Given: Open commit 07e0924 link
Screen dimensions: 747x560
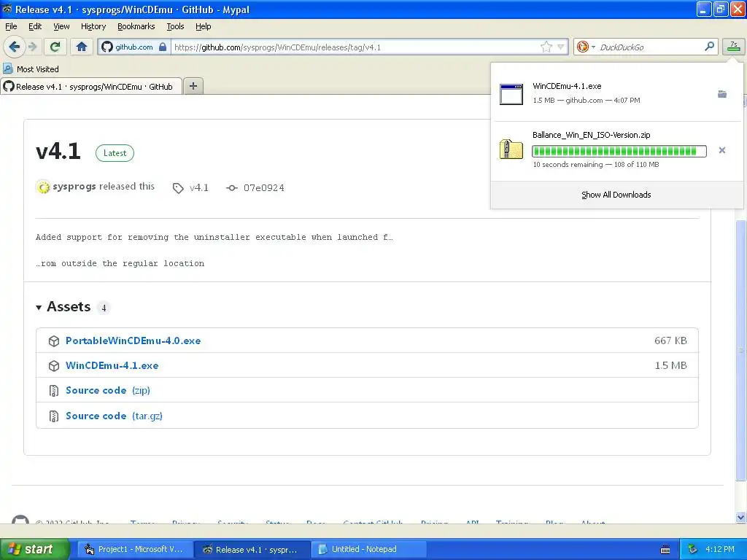Looking at the screenshot, I should [x=264, y=187].
